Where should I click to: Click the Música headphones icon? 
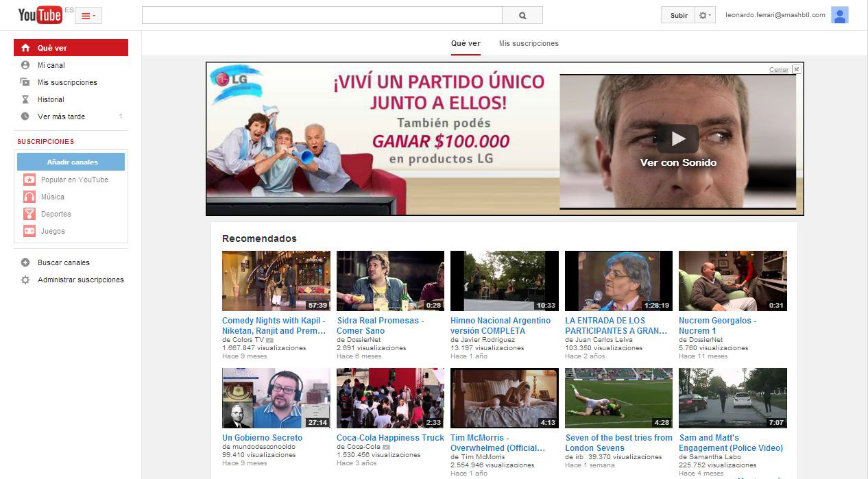pos(29,197)
